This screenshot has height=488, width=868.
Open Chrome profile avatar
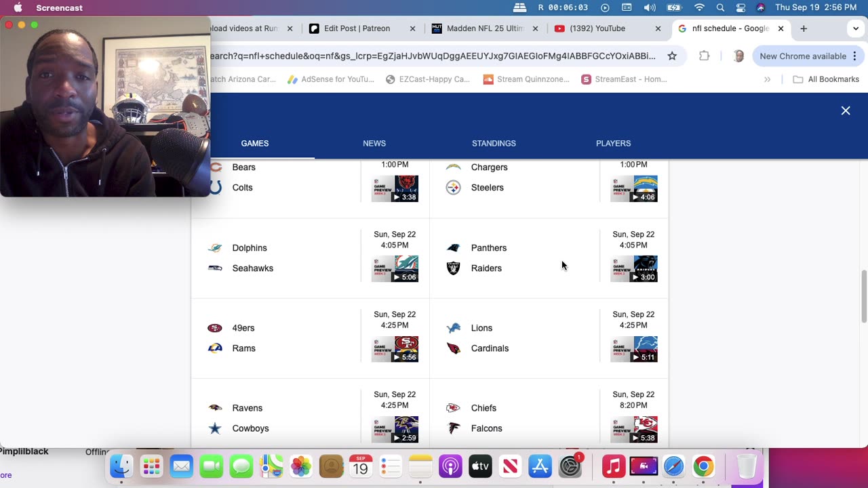coord(738,56)
